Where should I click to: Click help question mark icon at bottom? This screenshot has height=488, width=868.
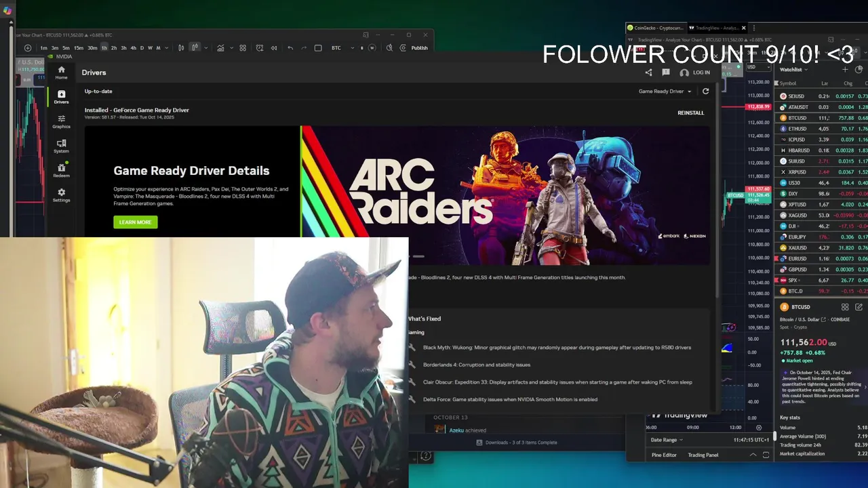click(x=426, y=456)
